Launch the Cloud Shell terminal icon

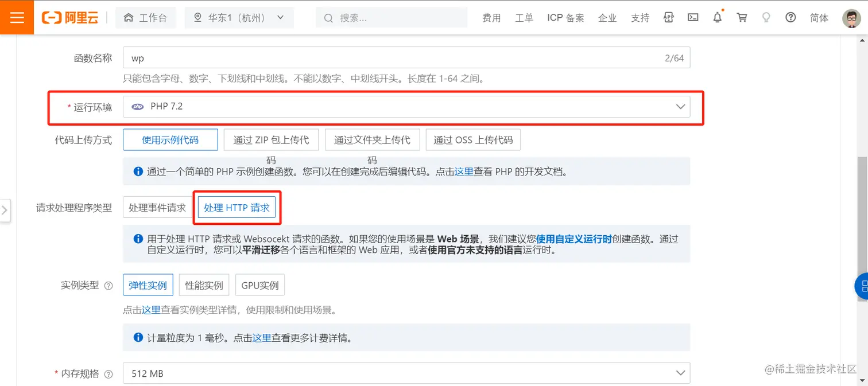coord(693,17)
